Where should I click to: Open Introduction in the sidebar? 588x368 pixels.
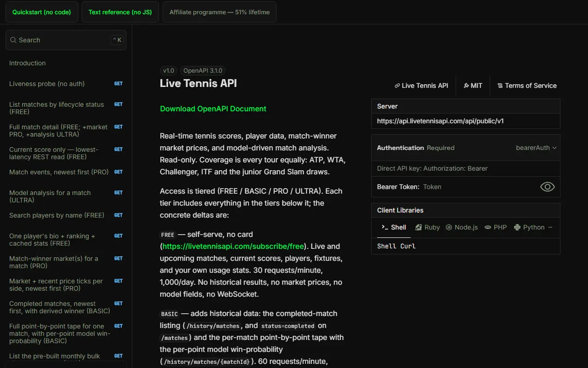[66, 63]
